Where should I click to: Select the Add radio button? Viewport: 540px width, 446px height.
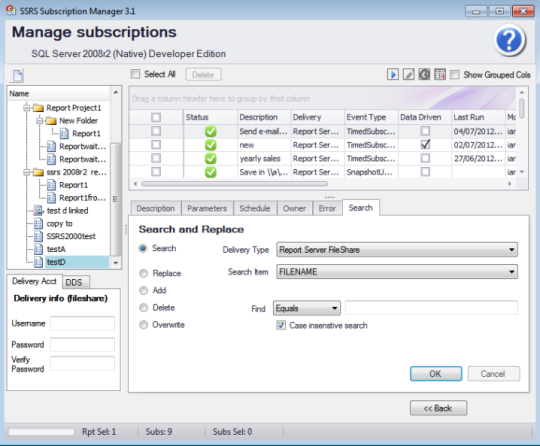point(143,290)
